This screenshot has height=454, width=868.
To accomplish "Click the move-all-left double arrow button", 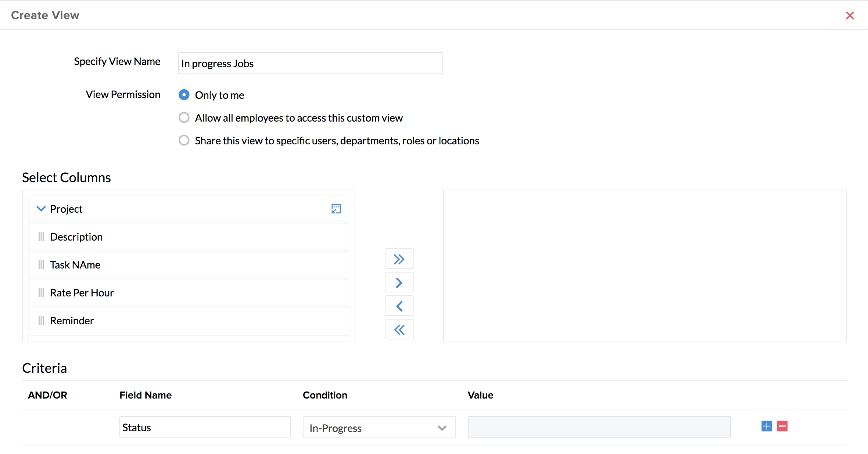I will [x=399, y=329].
